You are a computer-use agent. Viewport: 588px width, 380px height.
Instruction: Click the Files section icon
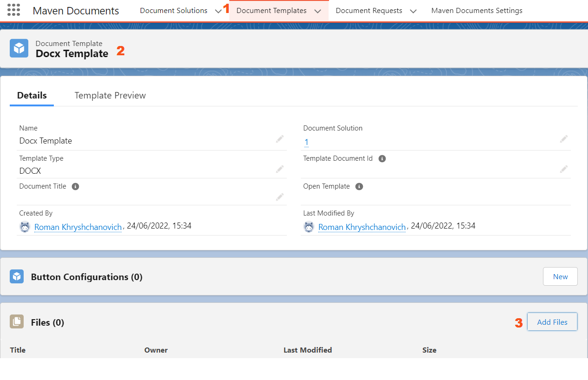coord(17,322)
